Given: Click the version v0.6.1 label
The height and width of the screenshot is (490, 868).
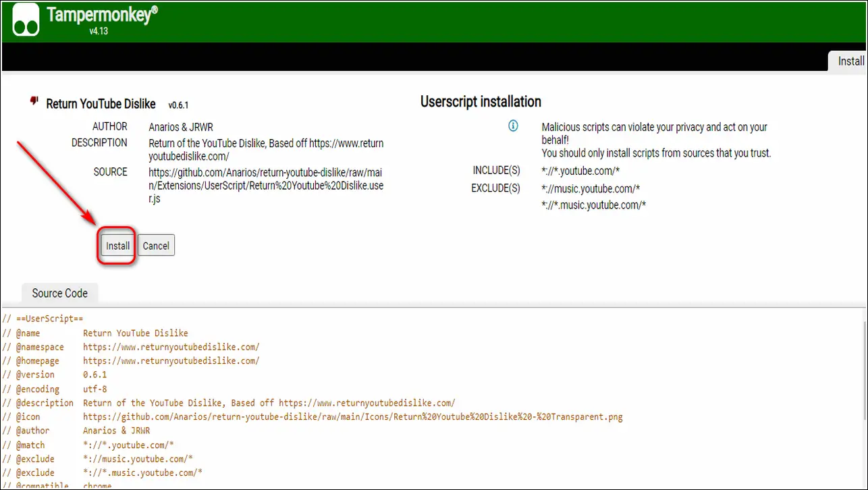Looking at the screenshot, I should pyautogui.click(x=178, y=105).
